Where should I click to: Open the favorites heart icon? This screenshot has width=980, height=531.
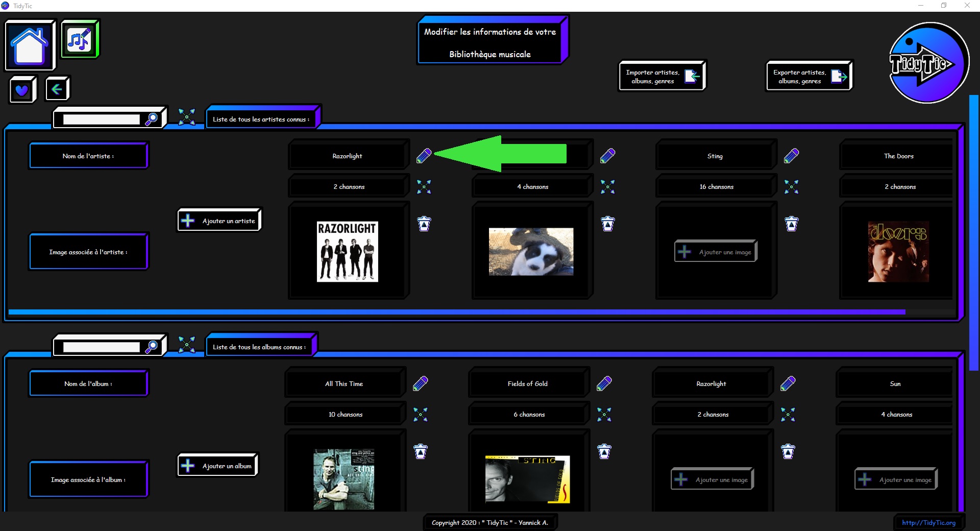(22, 90)
